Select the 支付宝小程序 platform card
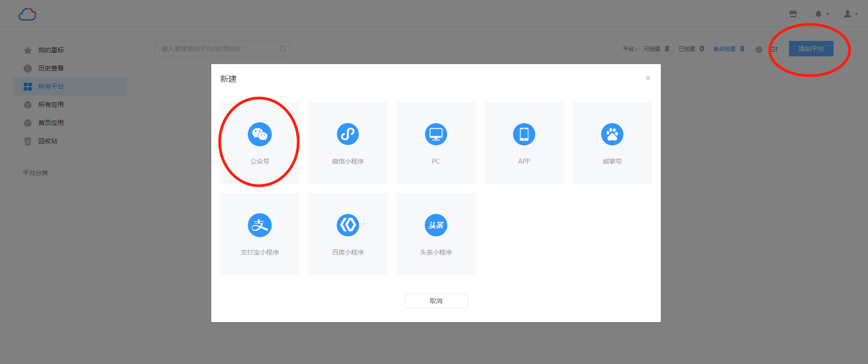This screenshot has height=364, width=868. pos(260,234)
